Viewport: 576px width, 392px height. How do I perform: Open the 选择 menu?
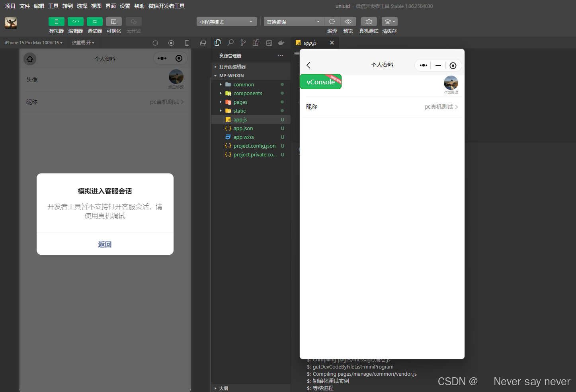[x=82, y=6]
